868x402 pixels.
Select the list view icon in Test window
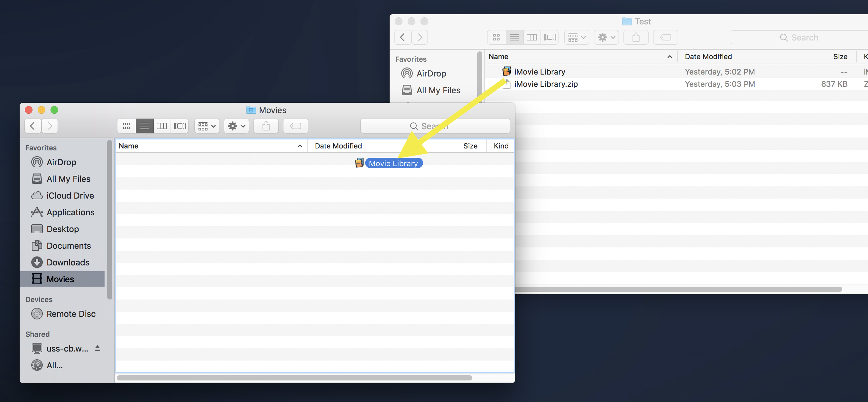click(x=514, y=37)
